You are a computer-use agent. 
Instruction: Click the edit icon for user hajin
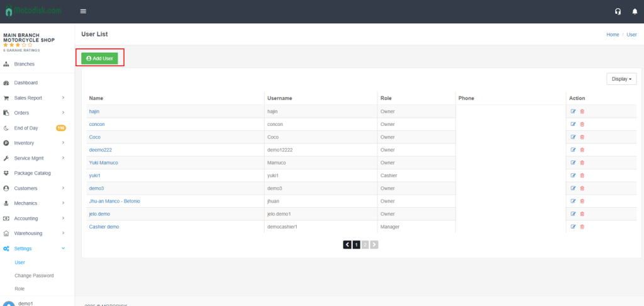pos(573,111)
